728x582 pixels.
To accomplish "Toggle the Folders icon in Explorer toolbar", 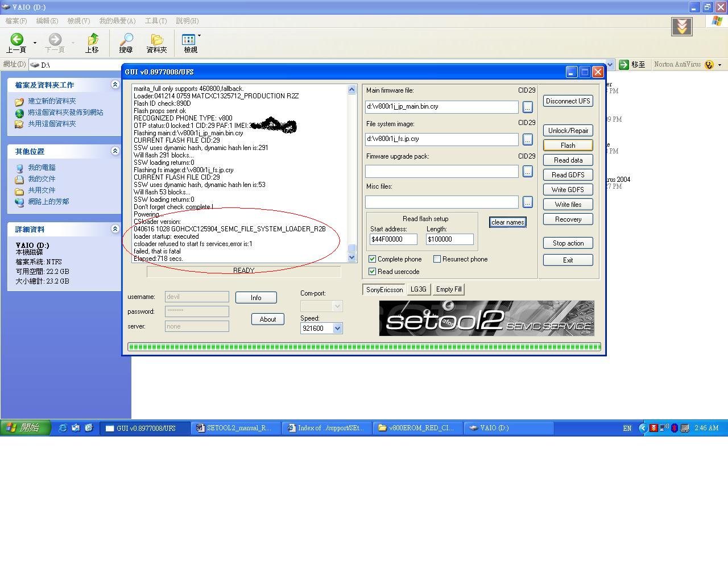I will [156, 39].
